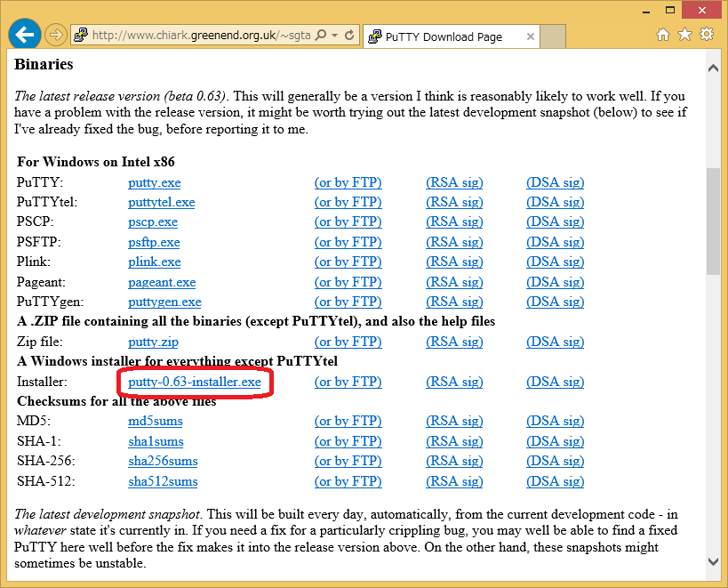Click RSA sig in PuTTY row
This screenshot has height=588, width=728.
tap(454, 182)
